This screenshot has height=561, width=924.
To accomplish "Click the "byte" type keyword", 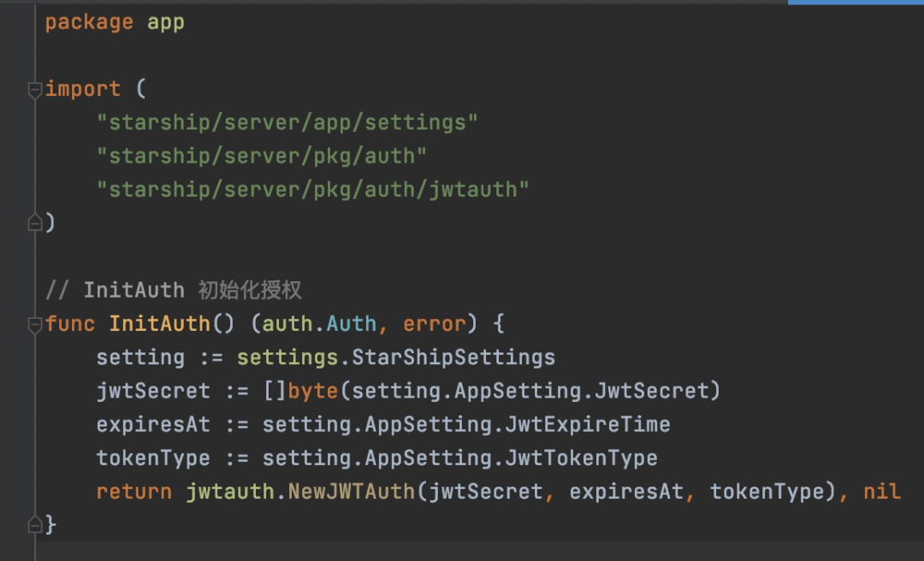I will click(x=312, y=391).
